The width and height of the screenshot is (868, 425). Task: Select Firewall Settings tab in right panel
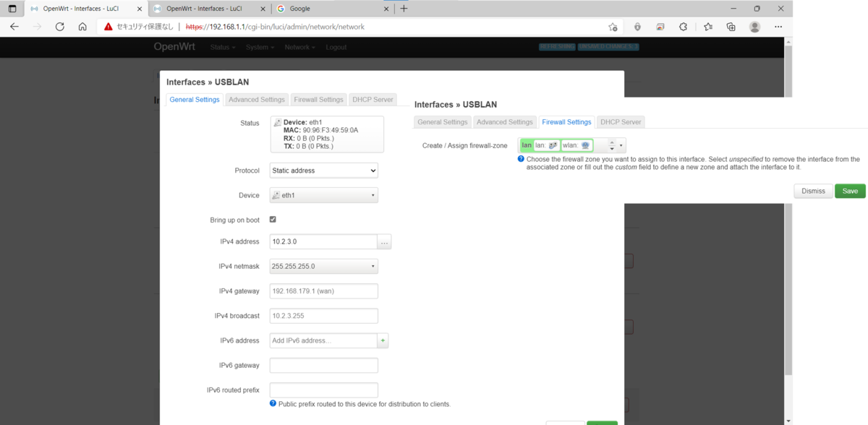pos(566,122)
